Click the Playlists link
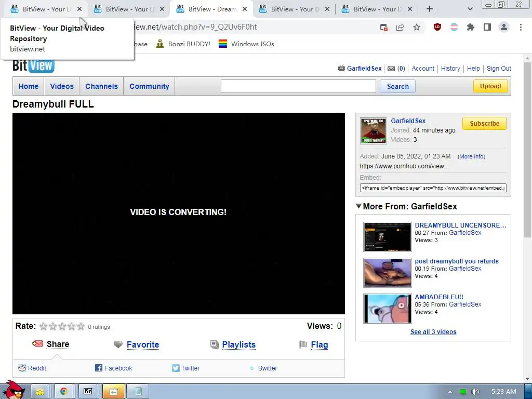The image size is (532, 399). pyautogui.click(x=238, y=344)
